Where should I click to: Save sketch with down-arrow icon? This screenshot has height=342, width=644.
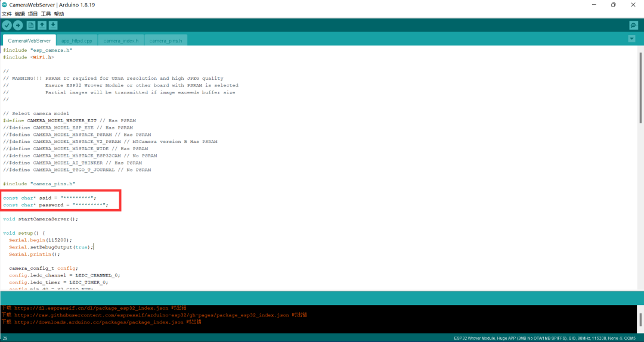click(x=53, y=26)
